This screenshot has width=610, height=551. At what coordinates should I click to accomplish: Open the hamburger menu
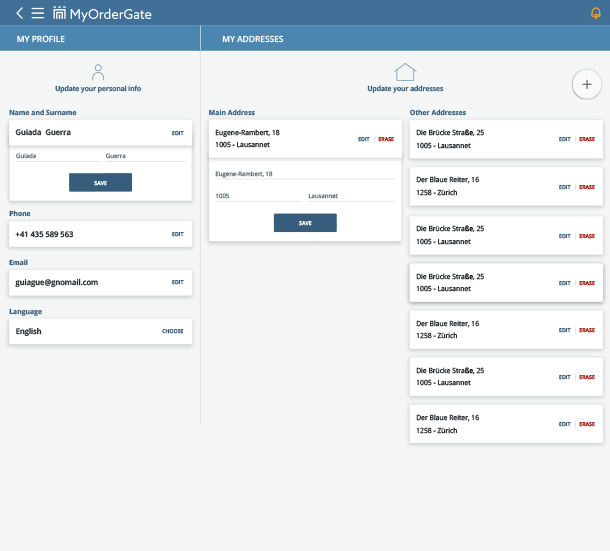pos(37,13)
